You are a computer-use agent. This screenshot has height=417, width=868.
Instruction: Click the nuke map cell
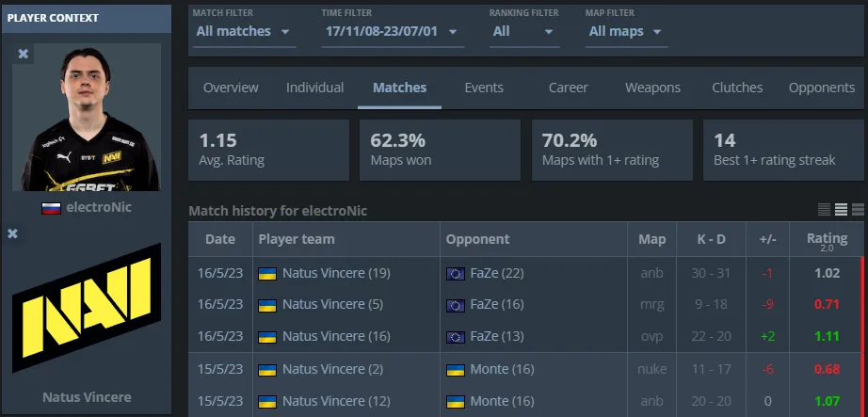tap(651, 369)
